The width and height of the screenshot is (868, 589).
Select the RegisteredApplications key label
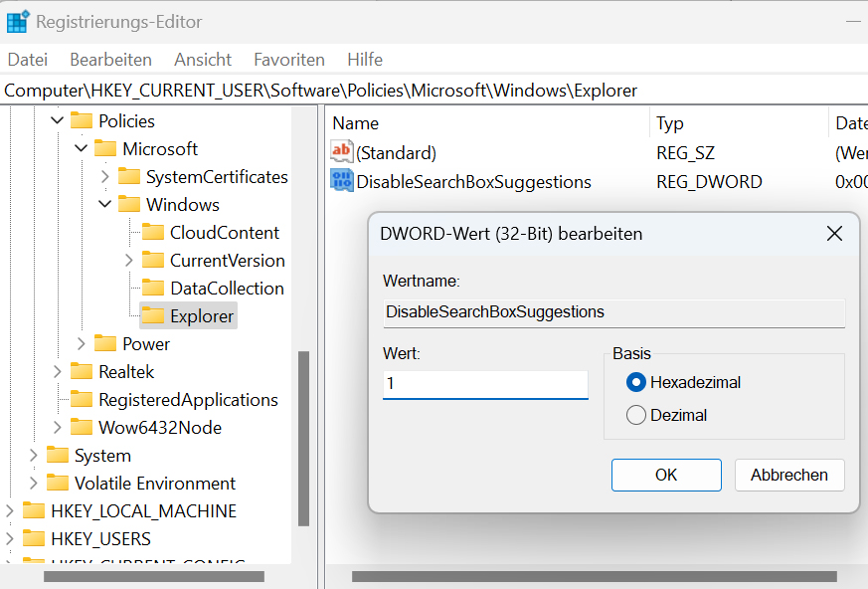[x=188, y=400]
